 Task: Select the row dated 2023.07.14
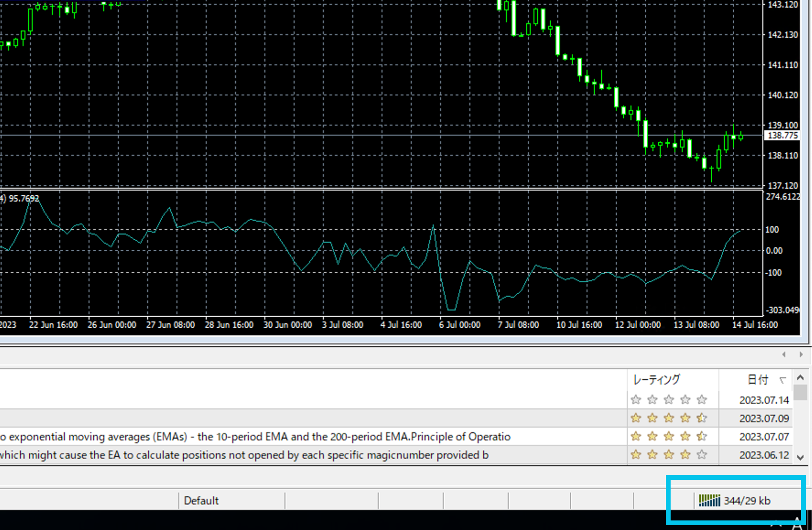(764, 400)
